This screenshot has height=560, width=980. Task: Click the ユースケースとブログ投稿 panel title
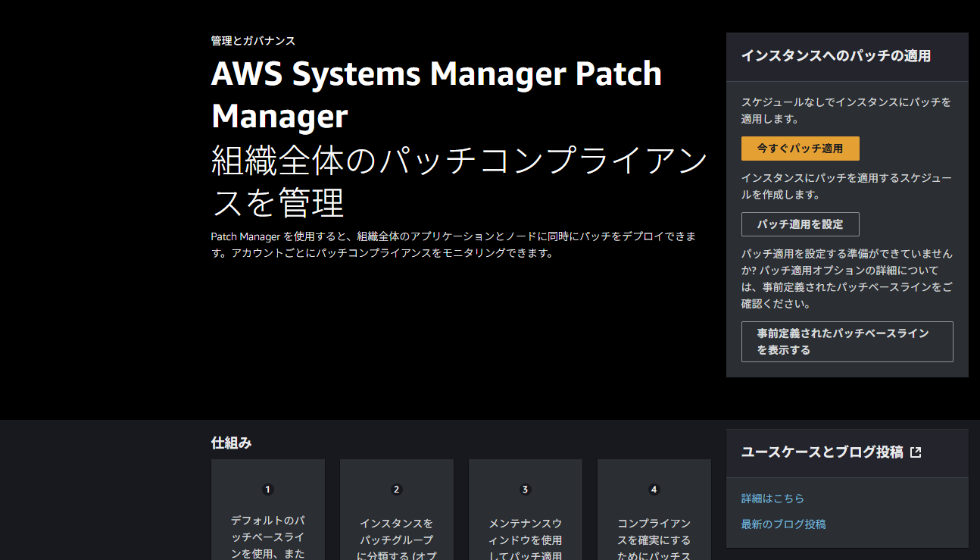tap(822, 452)
